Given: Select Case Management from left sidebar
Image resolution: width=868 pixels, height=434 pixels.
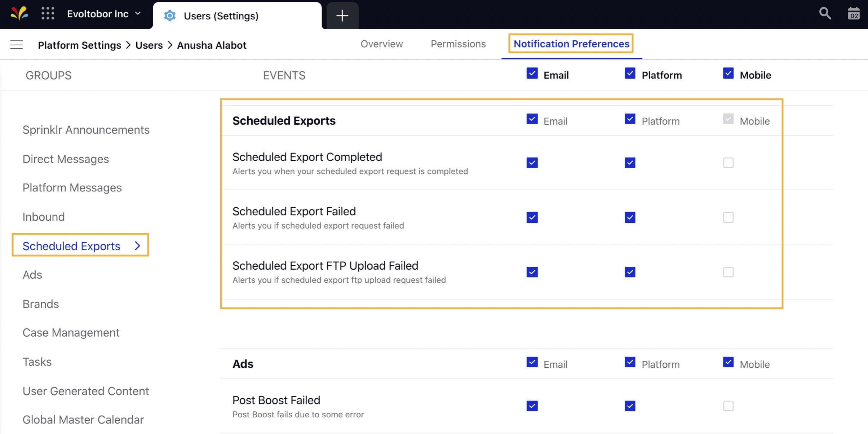Looking at the screenshot, I should pyautogui.click(x=71, y=333).
